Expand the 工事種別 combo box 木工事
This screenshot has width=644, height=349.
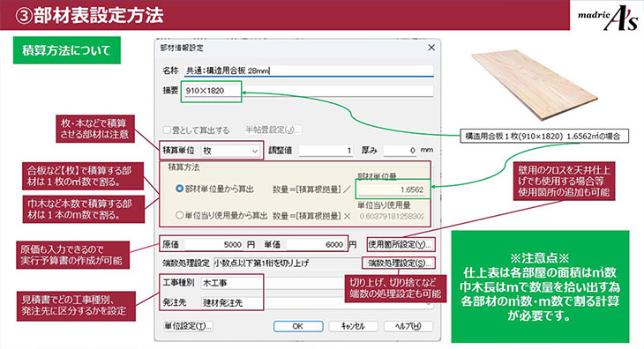(x=316, y=283)
